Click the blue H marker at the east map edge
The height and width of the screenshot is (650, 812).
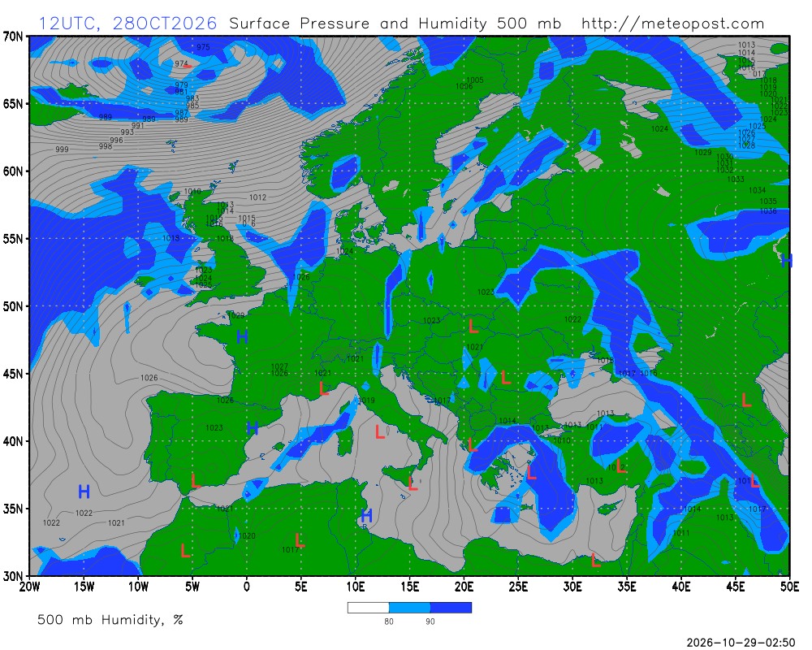point(787,260)
